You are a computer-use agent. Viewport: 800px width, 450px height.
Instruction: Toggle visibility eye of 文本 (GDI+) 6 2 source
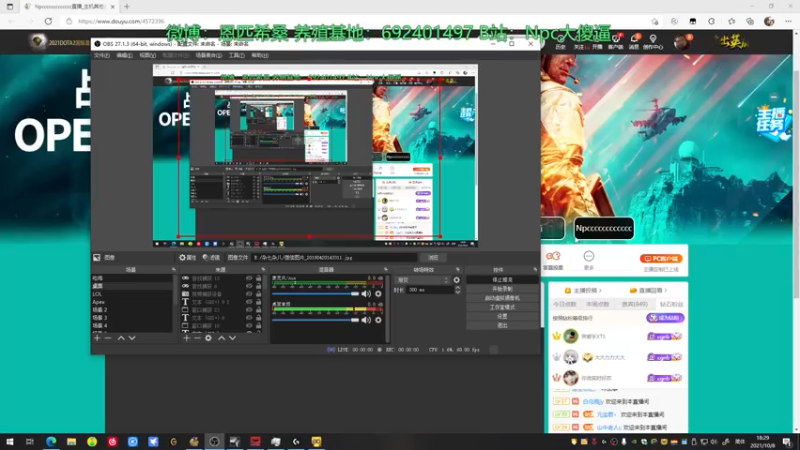(249, 302)
